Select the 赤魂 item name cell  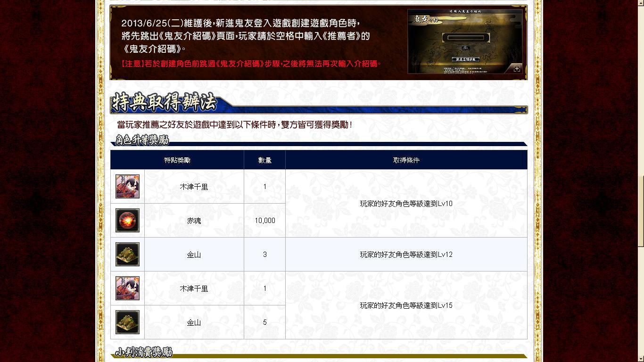tap(194, 221)
